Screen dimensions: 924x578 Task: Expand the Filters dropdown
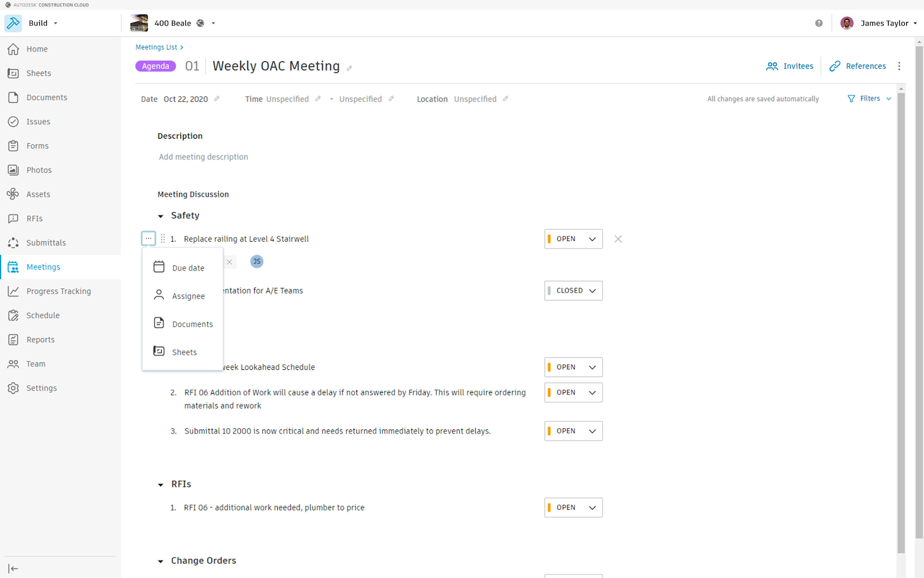coord(869,99)
